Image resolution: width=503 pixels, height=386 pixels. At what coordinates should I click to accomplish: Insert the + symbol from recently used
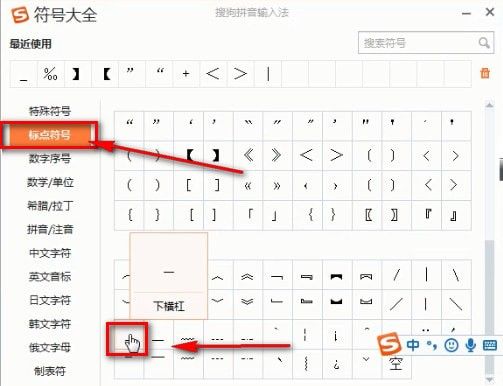coord(186,74)
